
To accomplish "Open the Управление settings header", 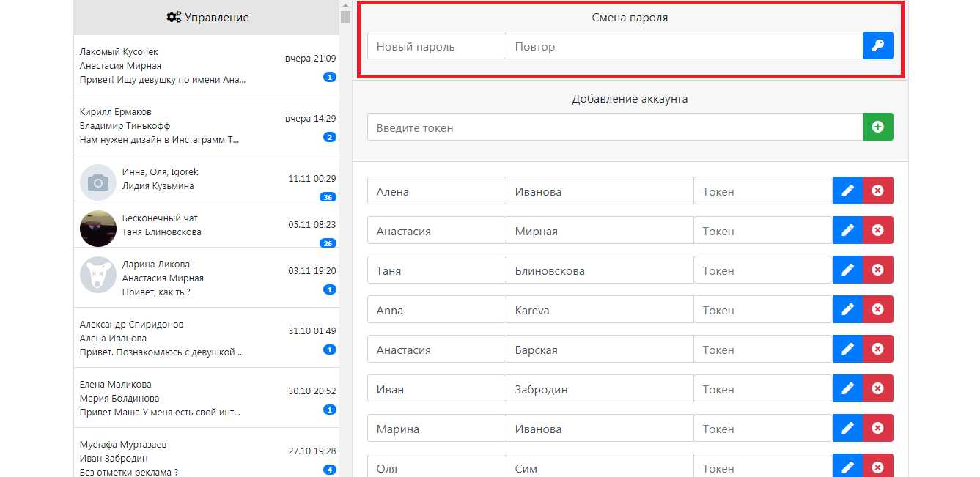I will (x=207, y=18).
